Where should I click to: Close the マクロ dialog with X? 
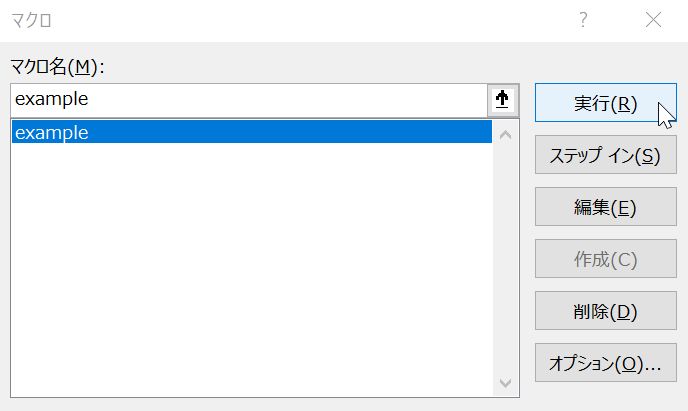[654, 20]
